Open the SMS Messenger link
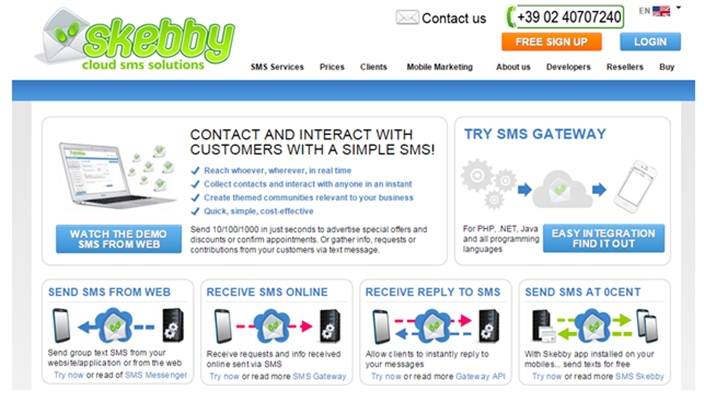Viewport: 704px width, 400px height. tap(156, 375)
